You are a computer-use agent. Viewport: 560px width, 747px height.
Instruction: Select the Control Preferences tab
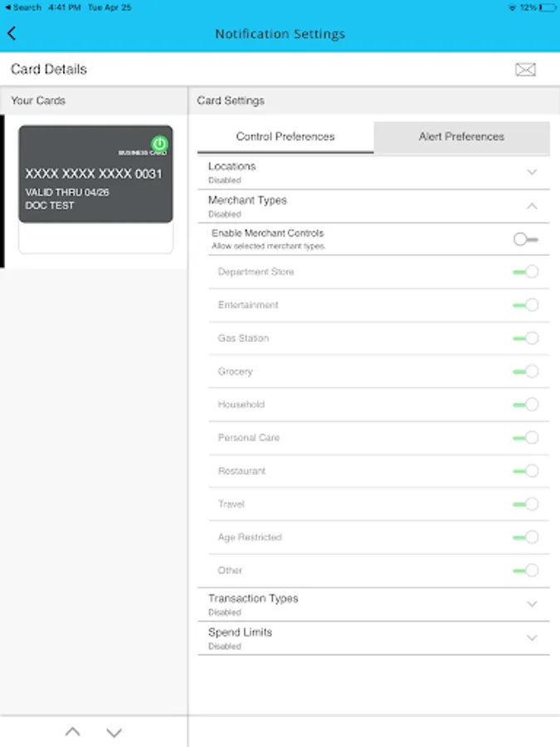coord(285,137)
